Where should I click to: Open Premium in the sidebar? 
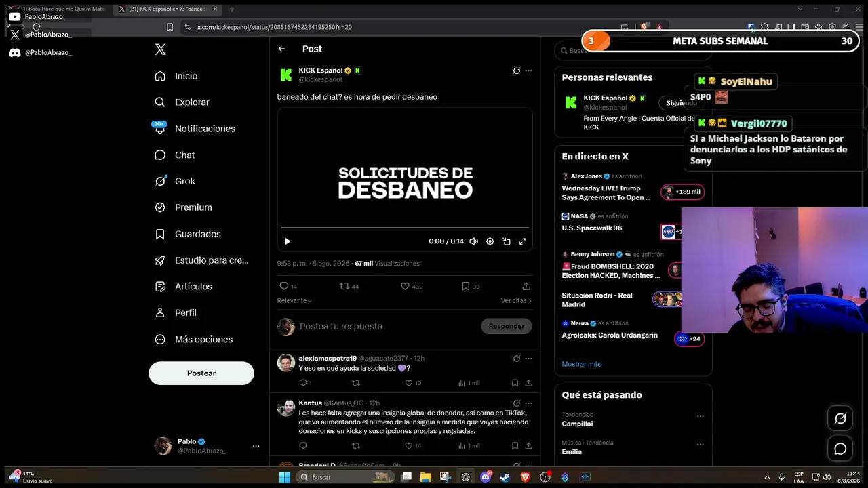pos(183,207)
